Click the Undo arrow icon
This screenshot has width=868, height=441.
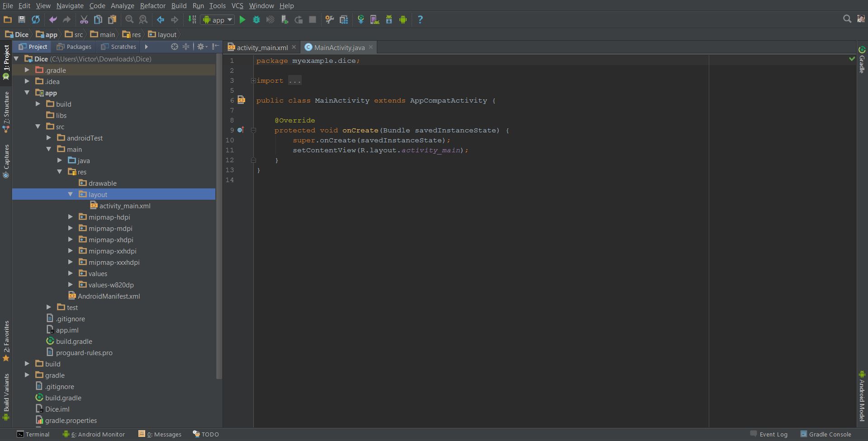coord(53,19)
